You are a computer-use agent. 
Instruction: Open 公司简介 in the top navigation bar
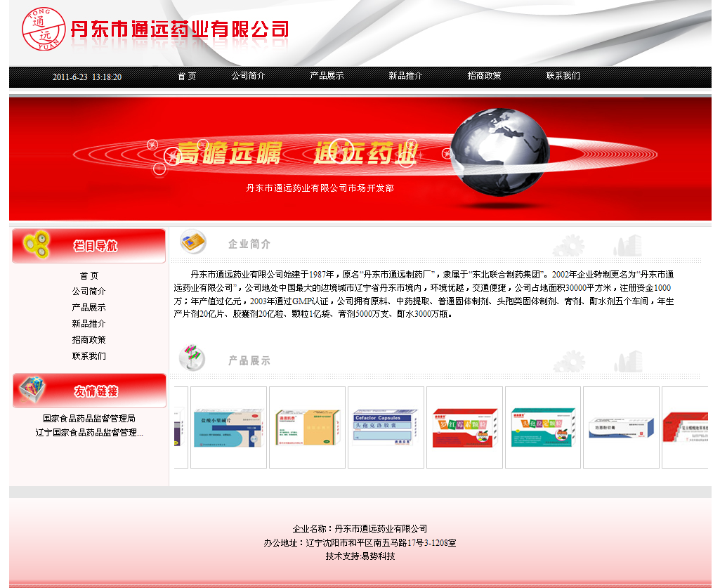tap(248, 76)
